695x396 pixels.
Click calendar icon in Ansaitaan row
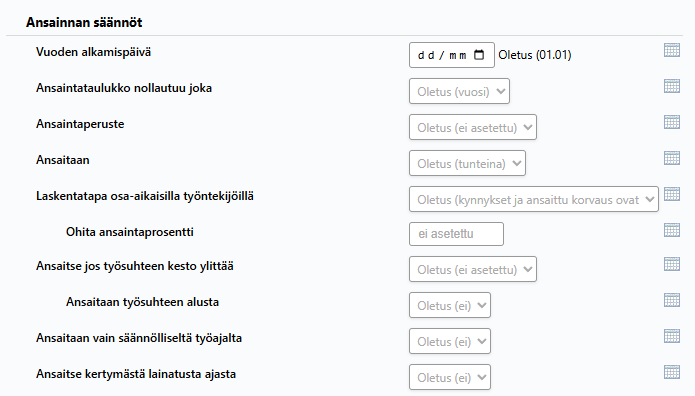click(672, 158)
